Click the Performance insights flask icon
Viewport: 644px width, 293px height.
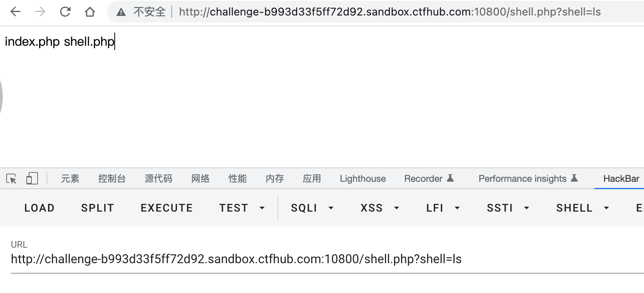pos(574,178)
